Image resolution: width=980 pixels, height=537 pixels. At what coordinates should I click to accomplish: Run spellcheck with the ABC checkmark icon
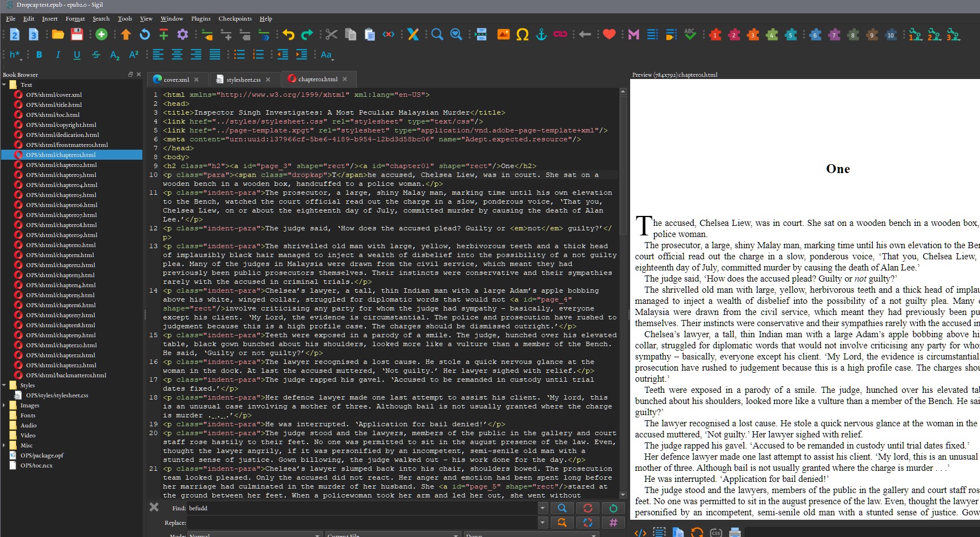tap(690, 35)
